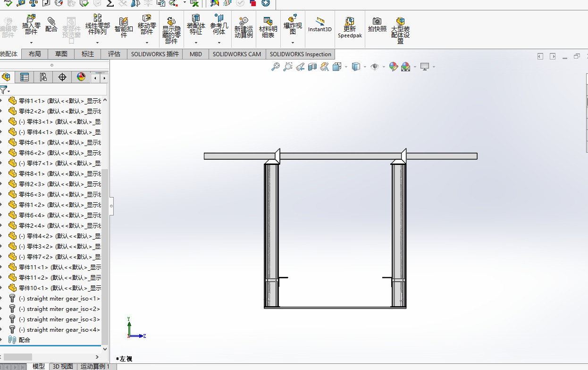
Task: Click the Sigma icon in top toolbar
Action: tap(109, 3)
